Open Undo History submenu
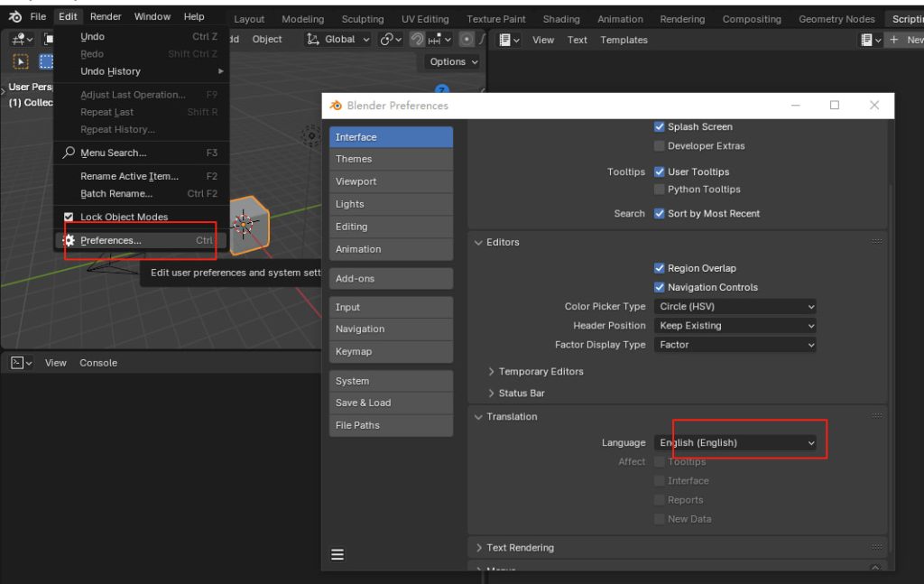This screenshot has width=924, height=584. tap(142, 71)
